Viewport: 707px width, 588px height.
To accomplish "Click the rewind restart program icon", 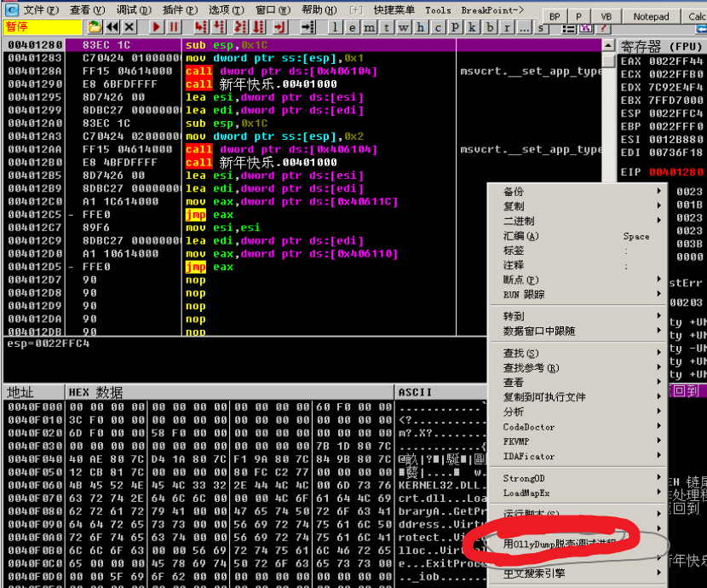I will 113,27.
